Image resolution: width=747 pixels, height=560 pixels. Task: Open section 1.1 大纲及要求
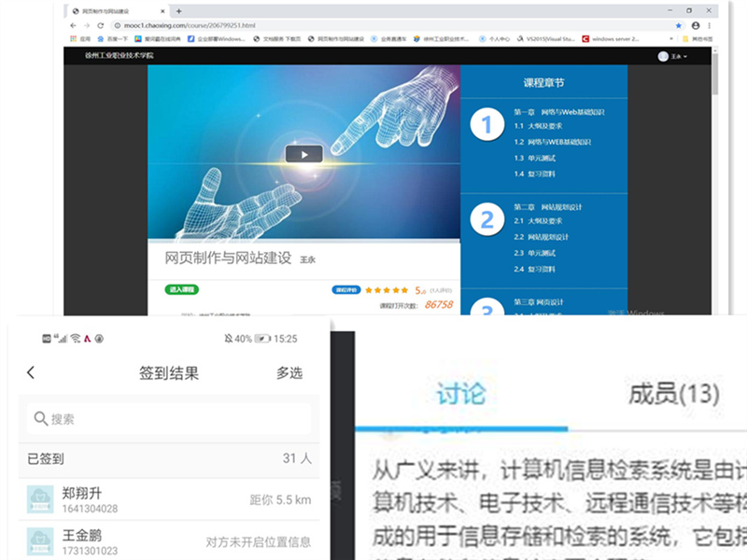click(x=539, y=125)
